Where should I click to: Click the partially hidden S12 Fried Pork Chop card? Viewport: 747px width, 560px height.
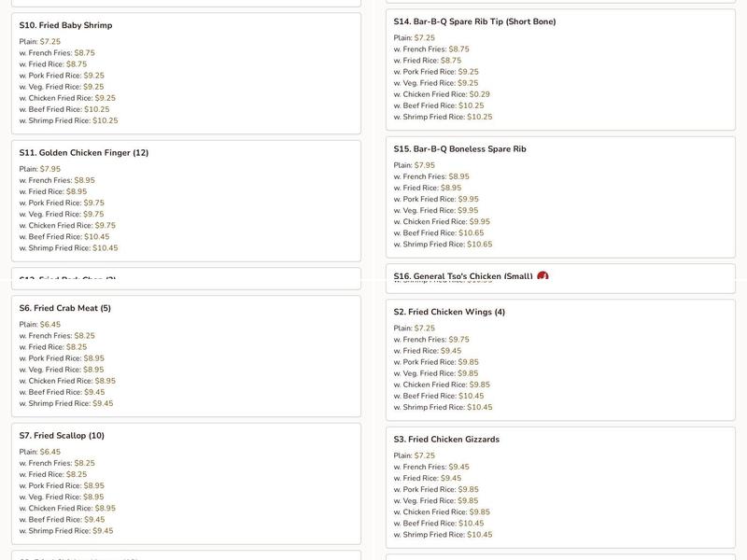pyautogui.click(x=186, y=278)
